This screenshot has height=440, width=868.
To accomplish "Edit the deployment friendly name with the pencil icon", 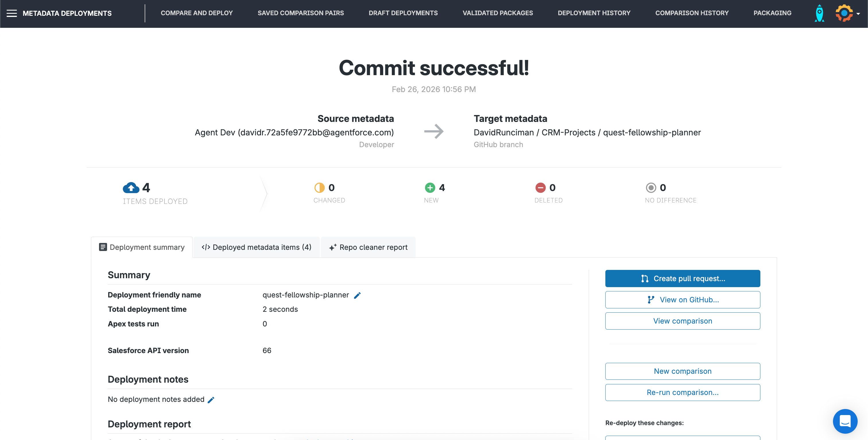I will click(358, 295).
